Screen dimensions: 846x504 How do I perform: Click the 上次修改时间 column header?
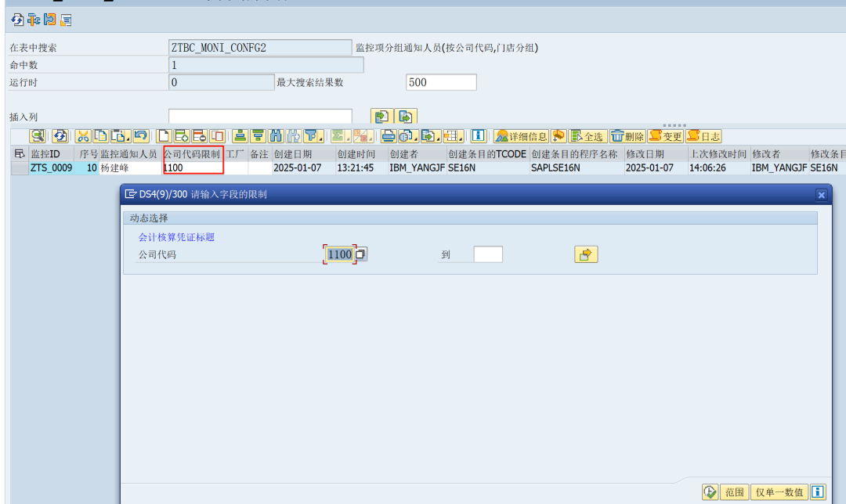pos(718,154)
